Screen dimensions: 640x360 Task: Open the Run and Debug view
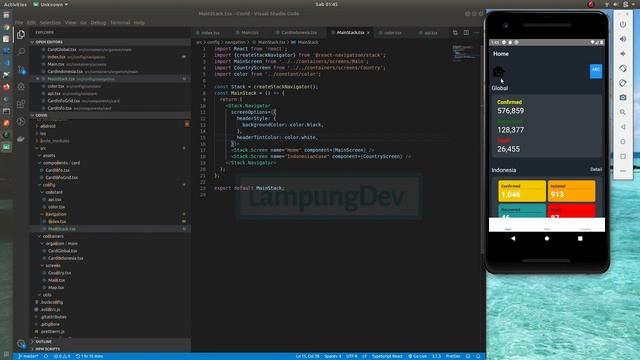[x=21, y=87]
